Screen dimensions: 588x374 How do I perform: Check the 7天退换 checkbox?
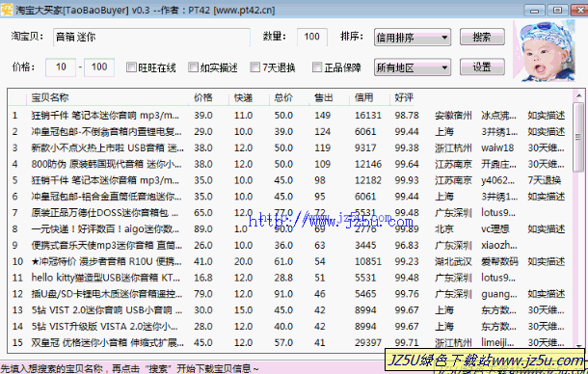255,67
